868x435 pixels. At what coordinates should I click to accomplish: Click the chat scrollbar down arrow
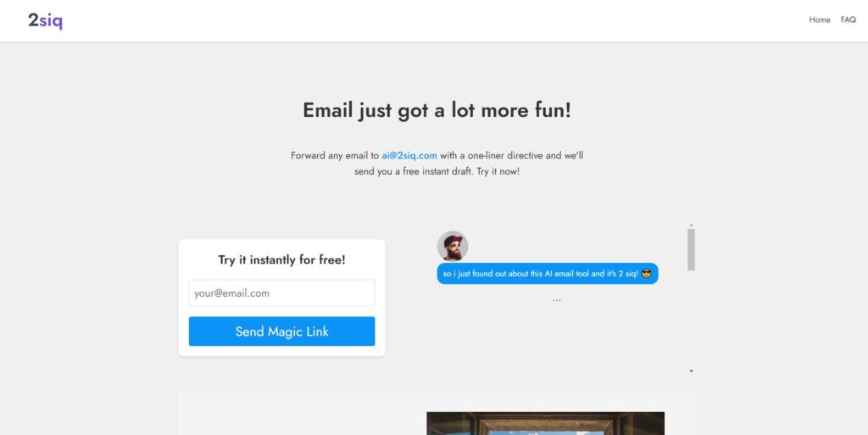691,371
